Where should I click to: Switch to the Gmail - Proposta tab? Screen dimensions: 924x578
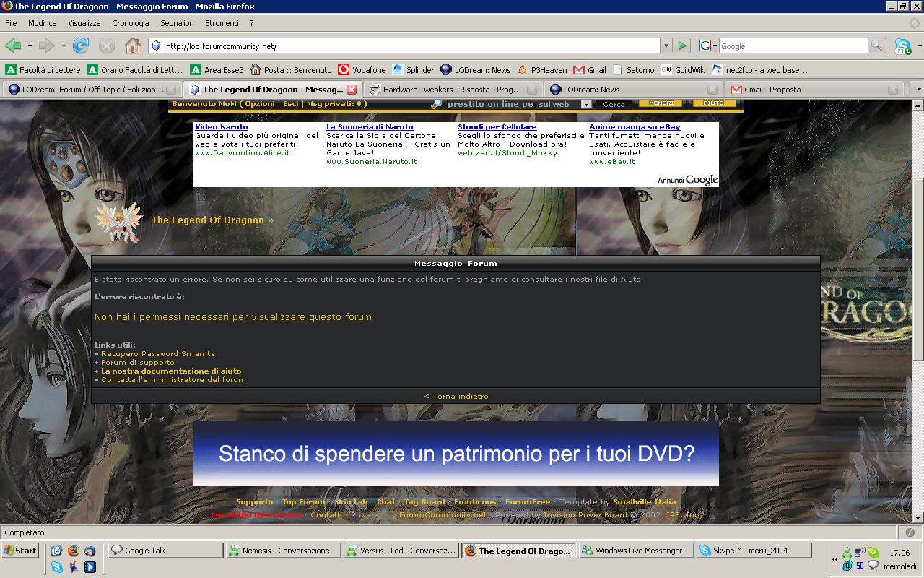(813, 90)
